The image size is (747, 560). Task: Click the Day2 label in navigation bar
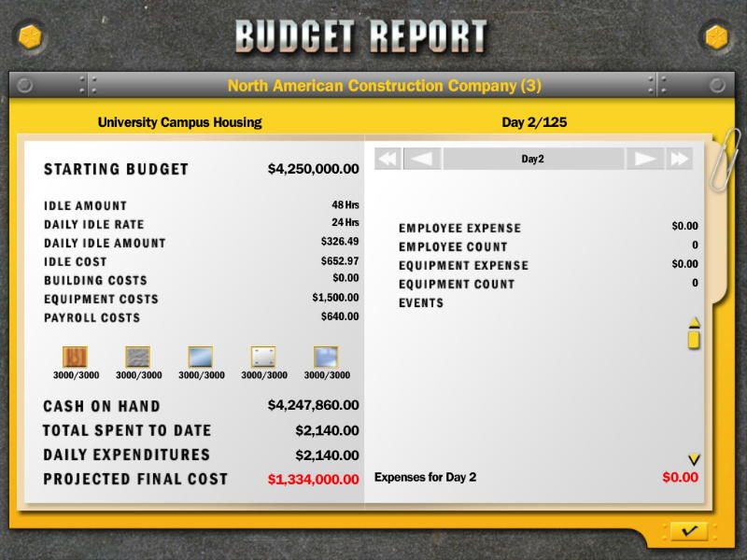pos(532,160)
